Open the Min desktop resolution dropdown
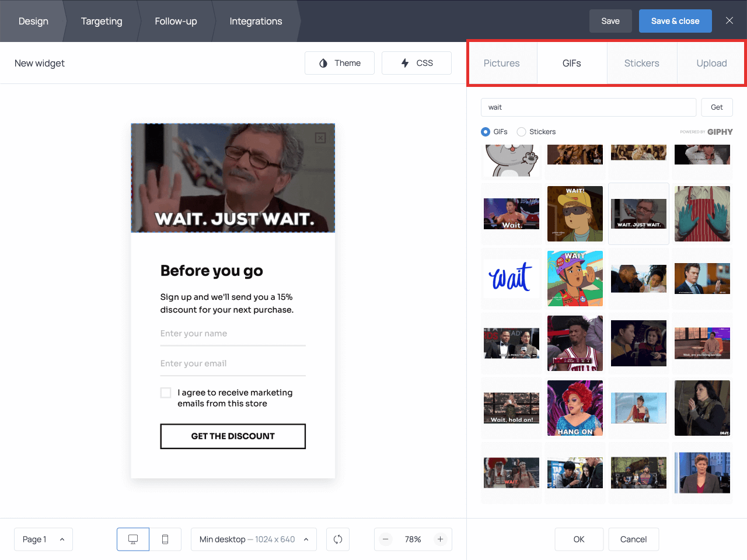 (x=253, y=539)
